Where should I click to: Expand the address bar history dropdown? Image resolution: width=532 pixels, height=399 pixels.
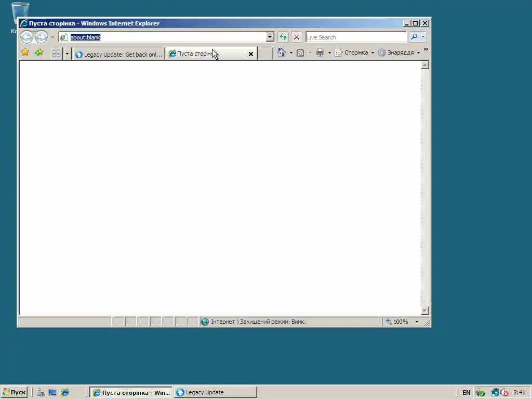(270, 37)
